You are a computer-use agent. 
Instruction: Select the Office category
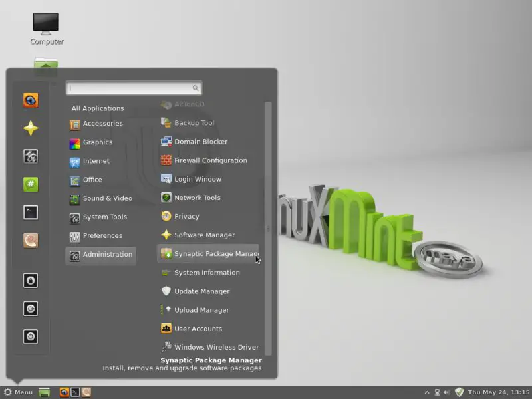100,180
